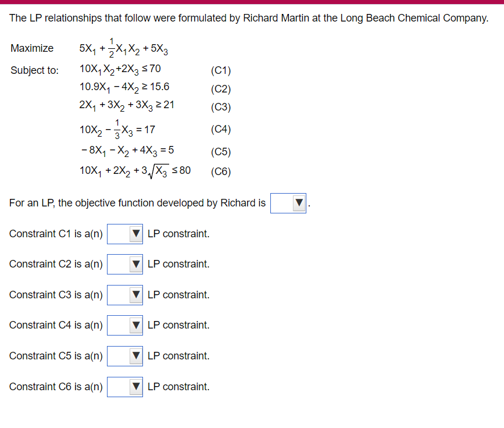Click the arrow icon on Constraint C1 selector

[135, 234]
